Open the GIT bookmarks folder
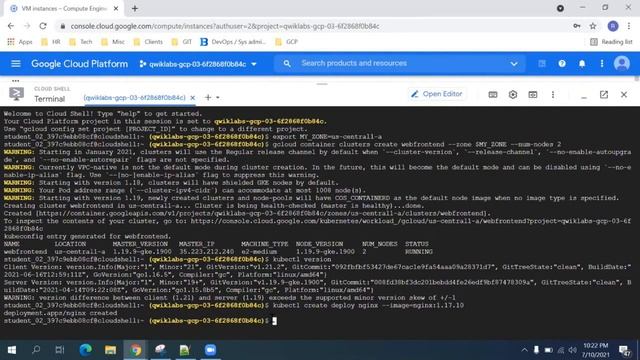Viewport: 640px width, 360px height. 182,42
